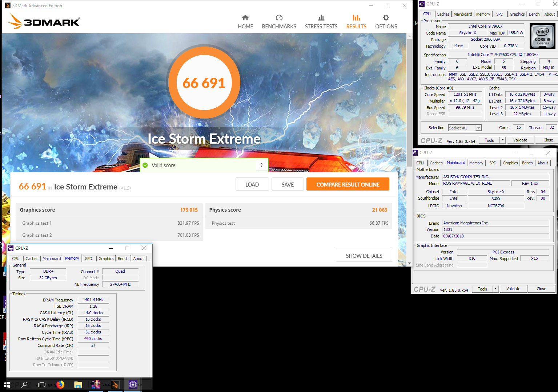Go to HOME in 3DMark navigation
This screenshot has height=392, width=558.
pyautogui.click(x=245, y=22)
